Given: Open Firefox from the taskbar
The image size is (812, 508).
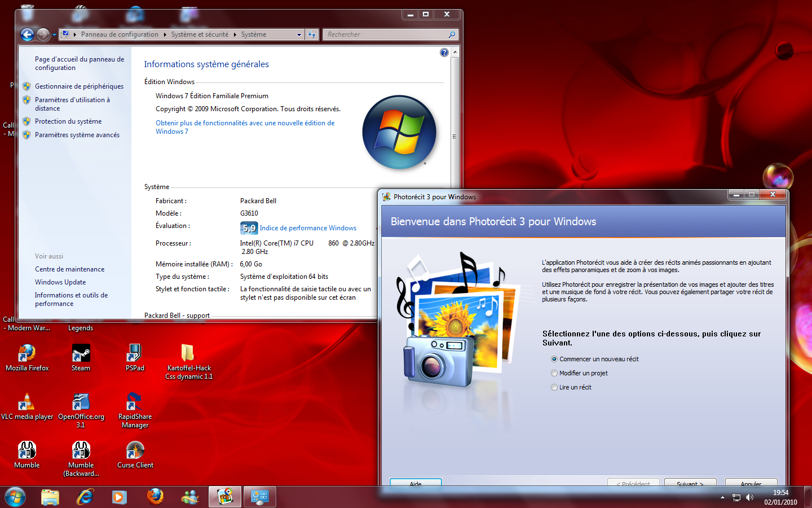Looking at the screenshot, I should (x=155, y=497).
